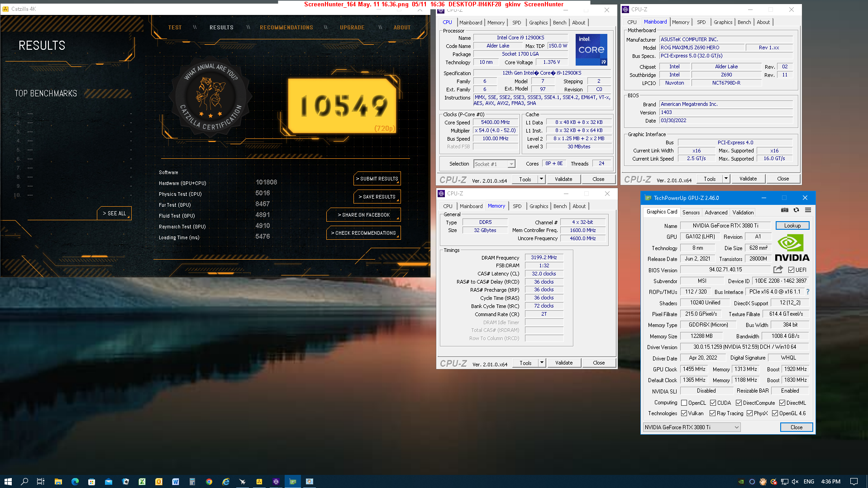Open the NVIDIA GeForce RTX 3080 Ti GPU dropdown
The height and width of the screenshot is (488, 868).
692,427
